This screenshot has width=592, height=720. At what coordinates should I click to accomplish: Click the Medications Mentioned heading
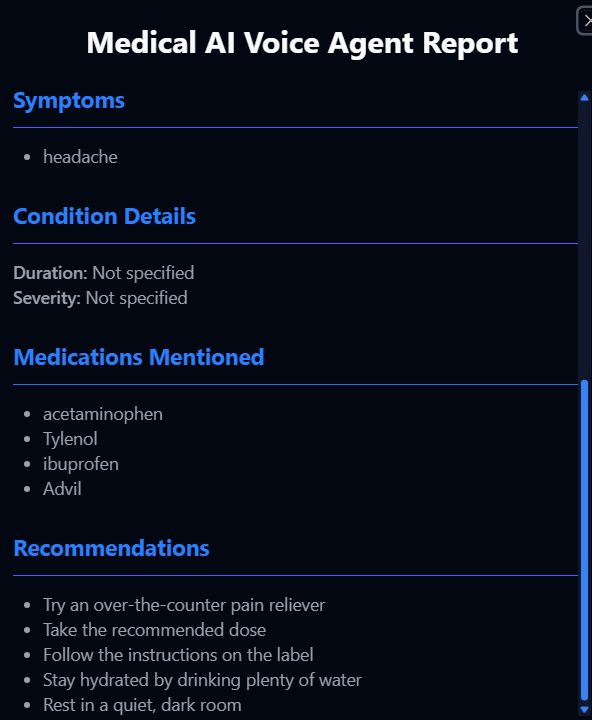point(139,357)
